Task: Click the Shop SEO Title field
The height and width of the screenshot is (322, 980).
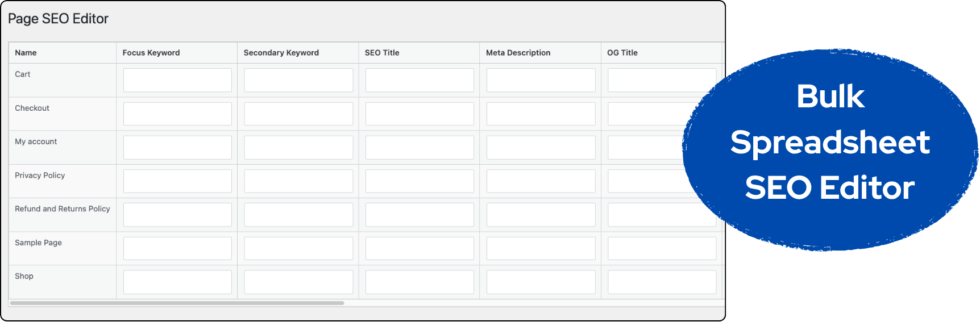Action: click(x=420, y=282)
